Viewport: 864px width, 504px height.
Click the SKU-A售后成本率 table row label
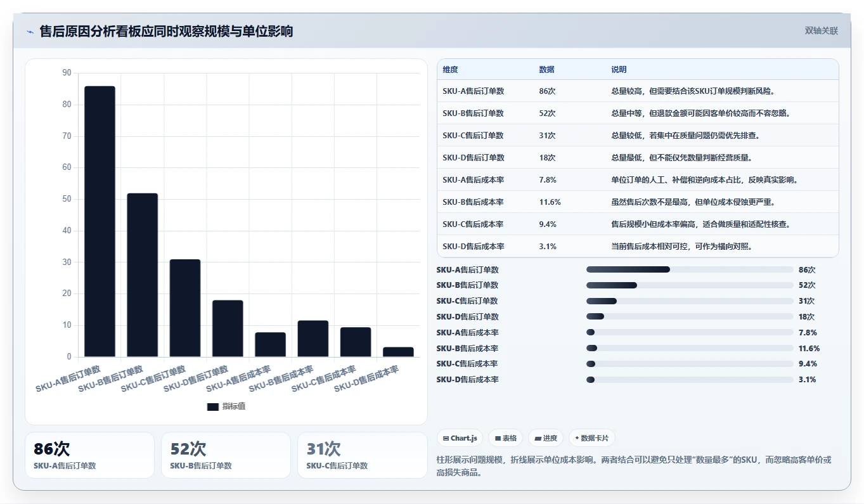click(x=473, y=180)
